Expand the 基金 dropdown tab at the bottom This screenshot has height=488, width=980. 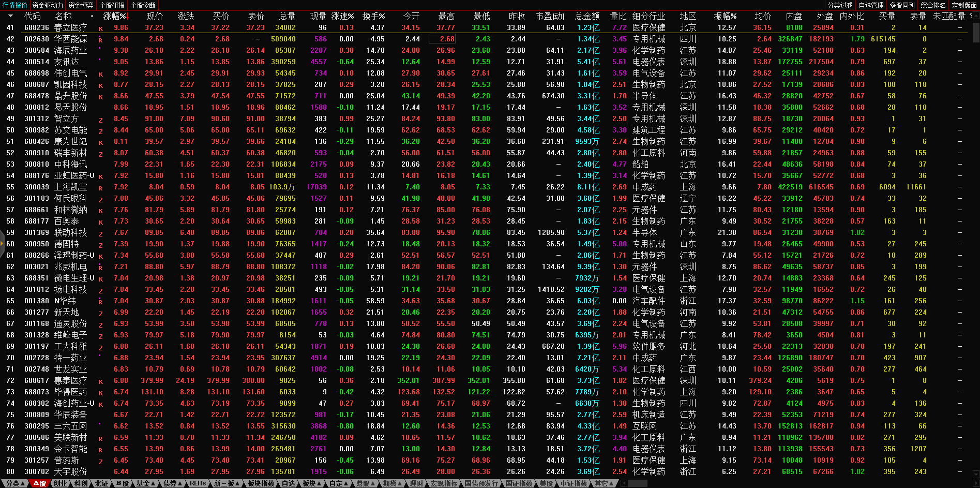[x=145, y=483]
